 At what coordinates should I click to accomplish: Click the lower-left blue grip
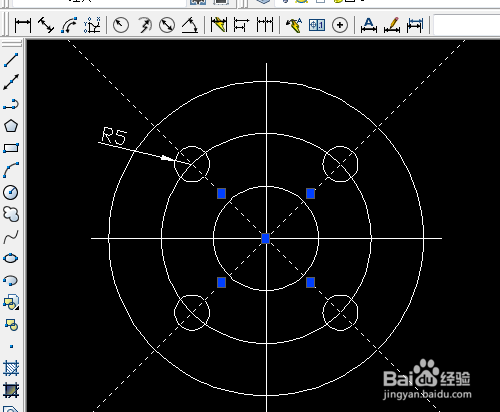222,283
